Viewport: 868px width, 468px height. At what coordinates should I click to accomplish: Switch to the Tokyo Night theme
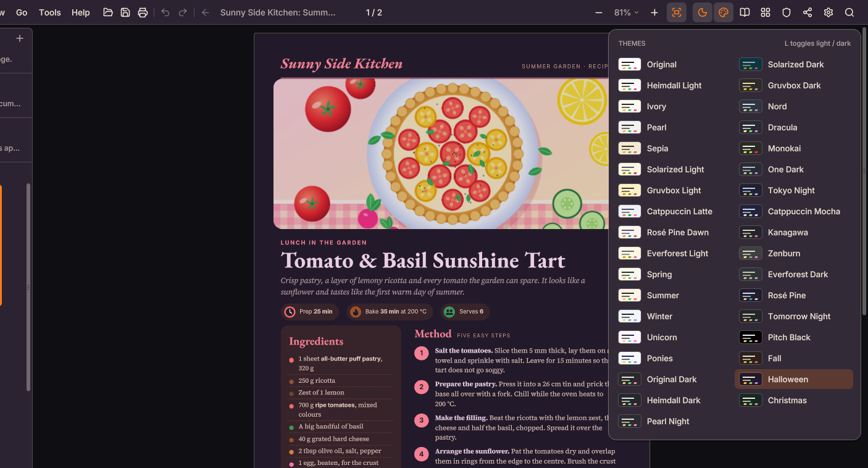tap(794, 190)
